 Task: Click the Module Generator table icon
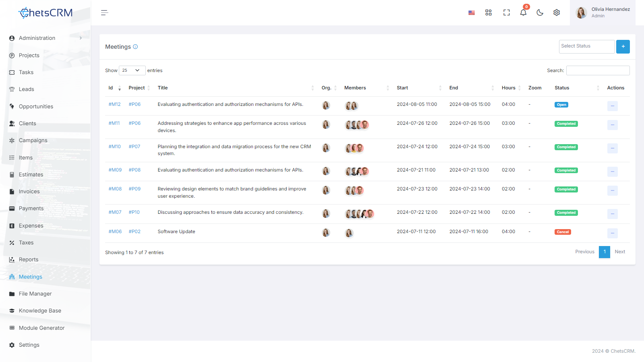point(12,328)
